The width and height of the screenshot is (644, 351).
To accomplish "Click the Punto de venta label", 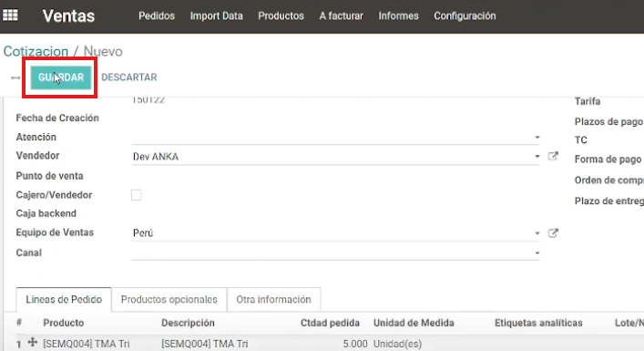I will click(x=50, y=176).
